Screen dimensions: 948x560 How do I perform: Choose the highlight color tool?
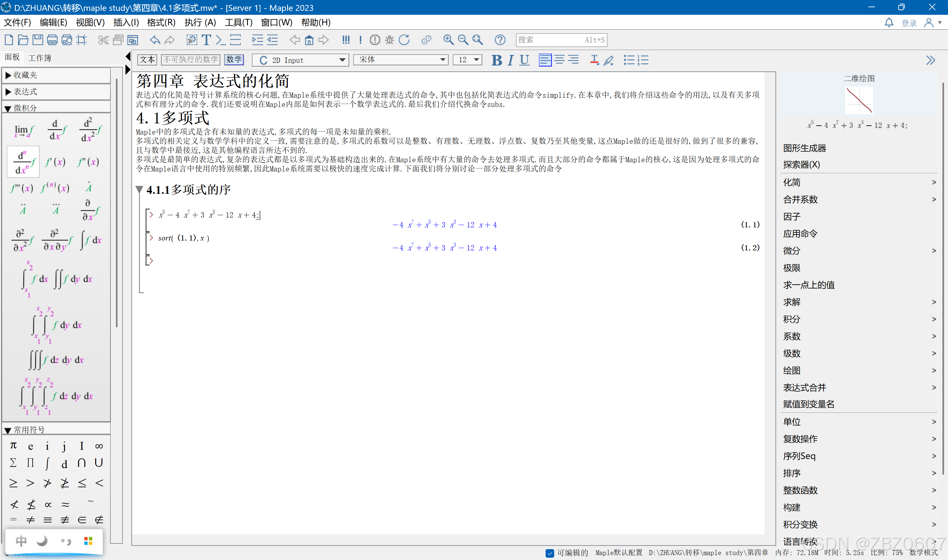pyautogui.click(x=609, y=60)
